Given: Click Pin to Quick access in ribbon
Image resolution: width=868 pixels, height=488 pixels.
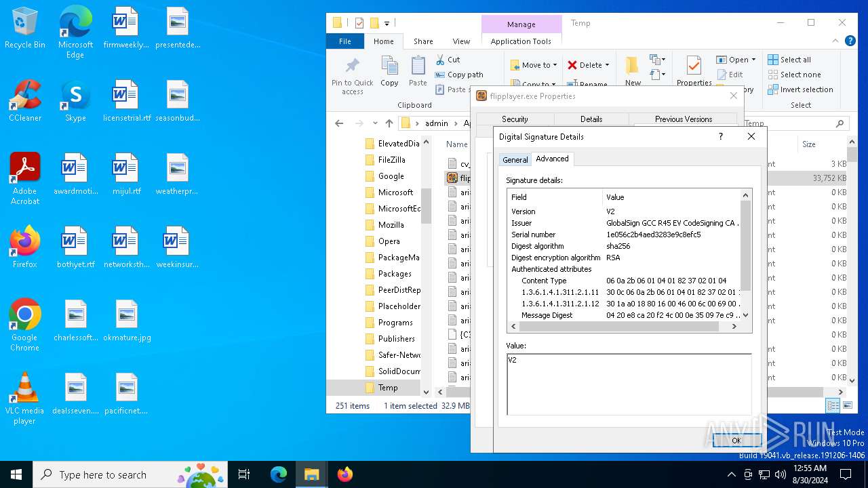Looking at the screenshot, I should pyautogui.click(x=353, y=76).
